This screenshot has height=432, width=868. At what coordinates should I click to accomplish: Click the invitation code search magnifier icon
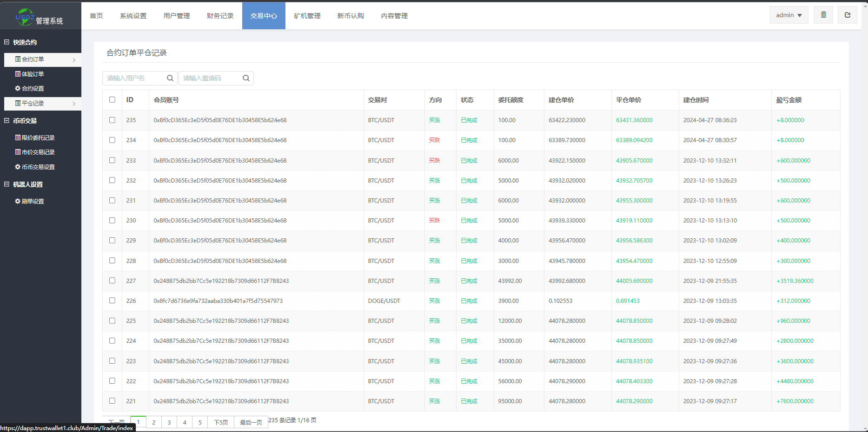pyautogui.click(x=246, y=78)
